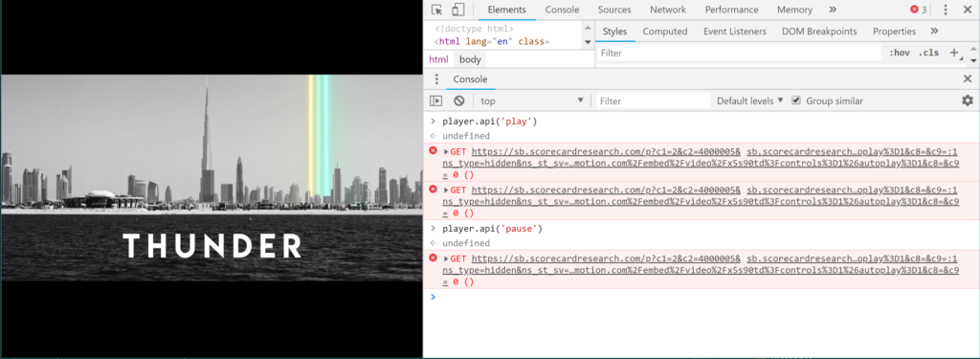Screen dimensions: 980x359
Task: Close the console drawer
Action: pyautogui.click(x=967, y=79)
